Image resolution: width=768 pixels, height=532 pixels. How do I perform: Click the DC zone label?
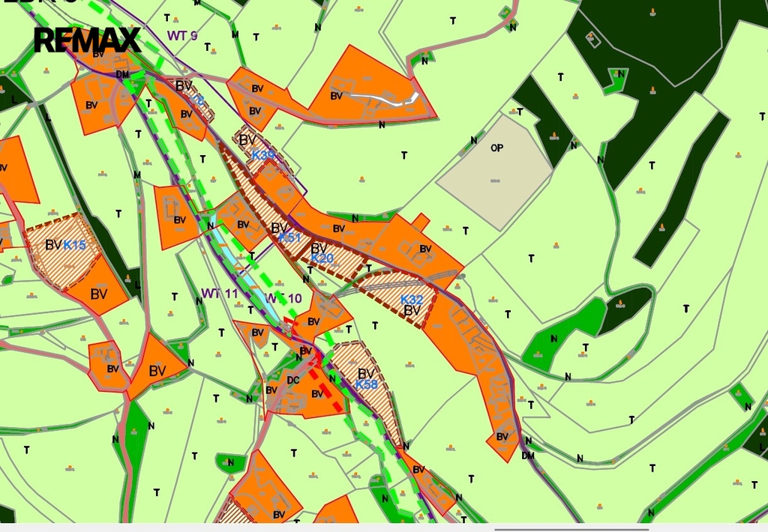(293, 380)
